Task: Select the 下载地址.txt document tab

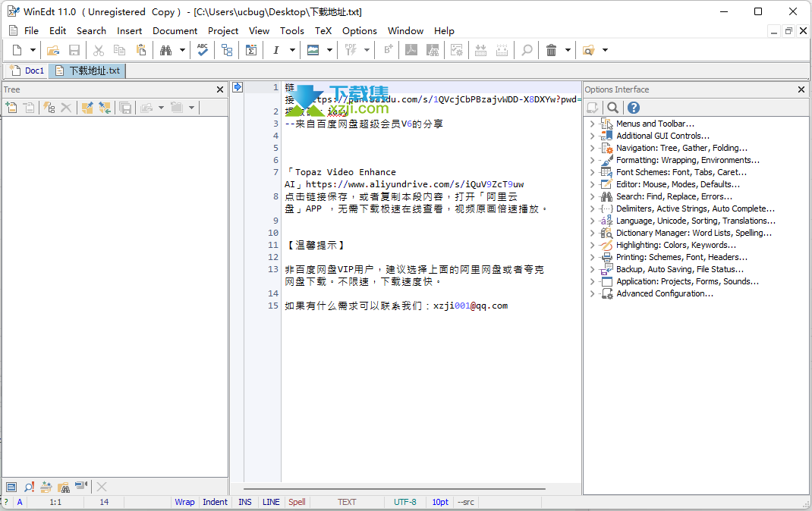Action: 87,71
